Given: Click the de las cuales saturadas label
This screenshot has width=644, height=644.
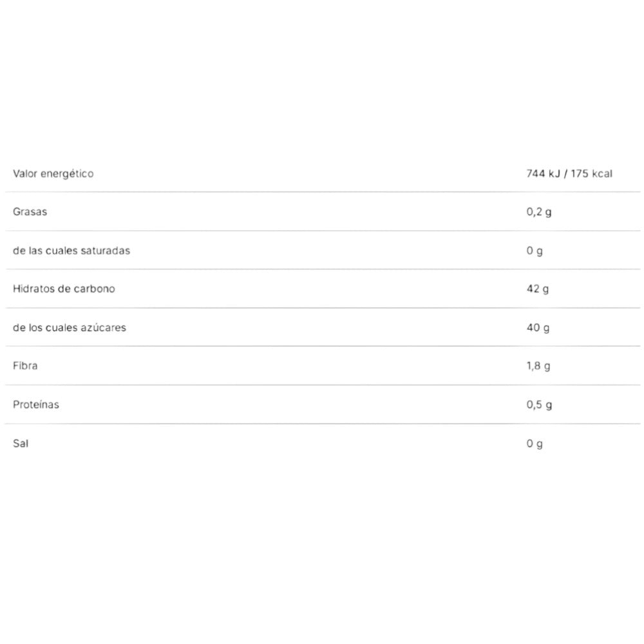Looking at the screenshot, I should click(71, 251).
